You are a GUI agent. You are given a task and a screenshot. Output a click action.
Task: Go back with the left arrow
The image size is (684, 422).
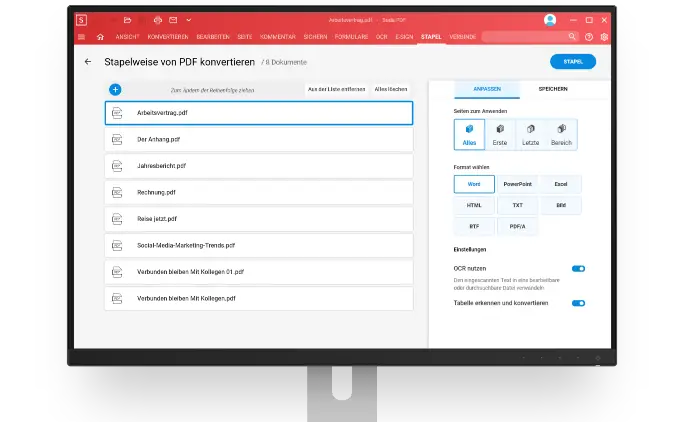tap(88, 62)
